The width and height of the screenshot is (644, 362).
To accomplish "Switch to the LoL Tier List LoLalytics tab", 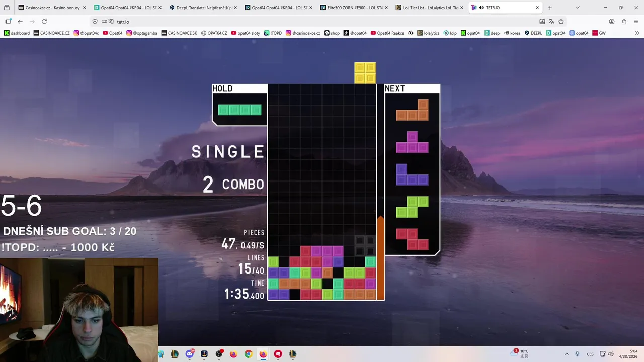I will click(x=430, y=8).
